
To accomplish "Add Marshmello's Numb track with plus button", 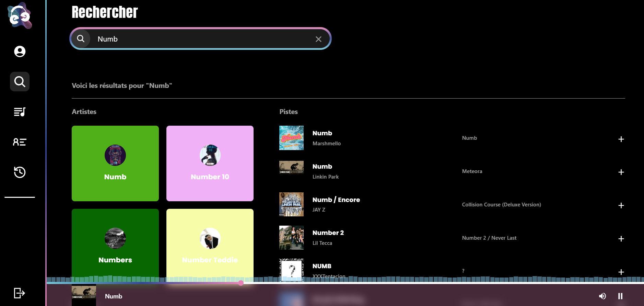I will click(x=621, y=139).
